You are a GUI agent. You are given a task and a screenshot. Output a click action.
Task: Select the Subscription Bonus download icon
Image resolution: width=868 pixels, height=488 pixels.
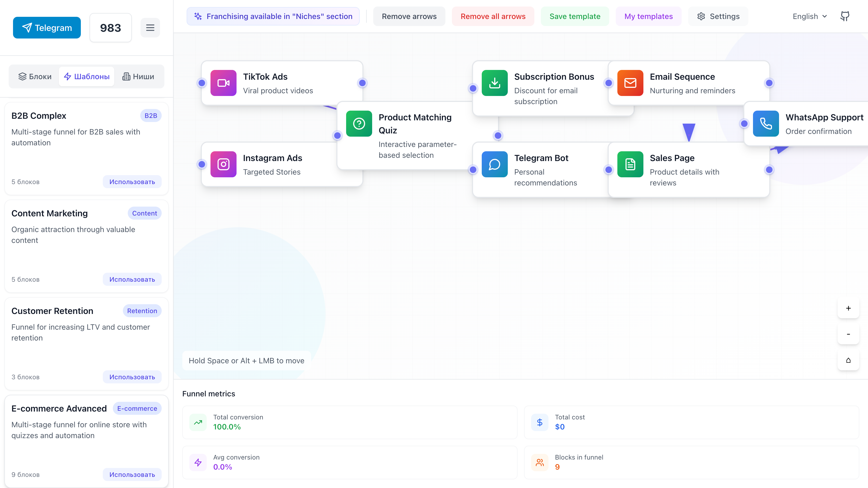tap(495, 83)
